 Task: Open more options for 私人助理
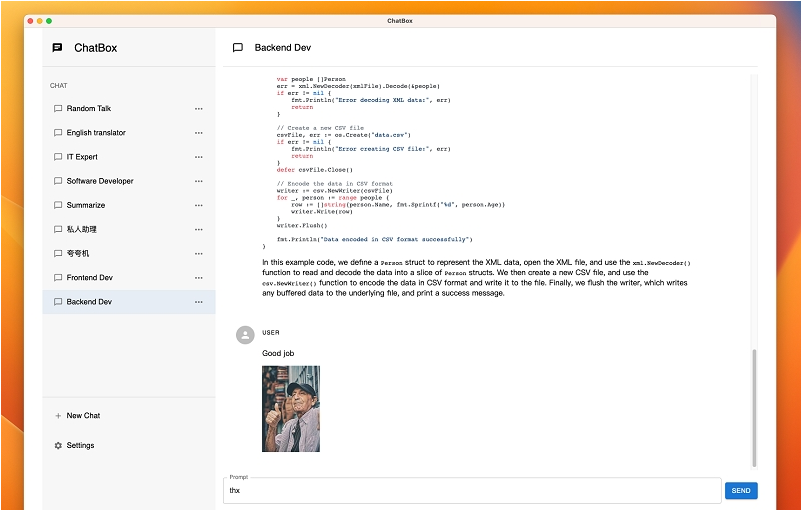click(x=198, y=229)
